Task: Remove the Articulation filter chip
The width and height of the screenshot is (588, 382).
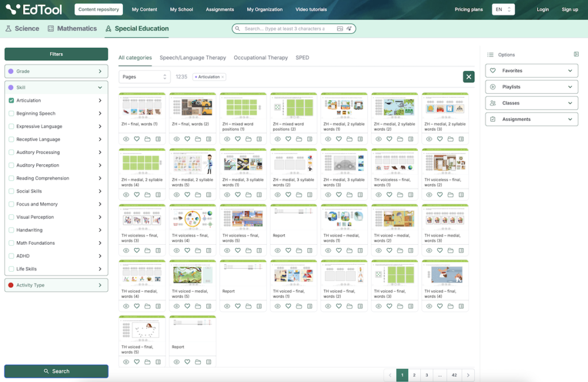Action: (223, 77)
